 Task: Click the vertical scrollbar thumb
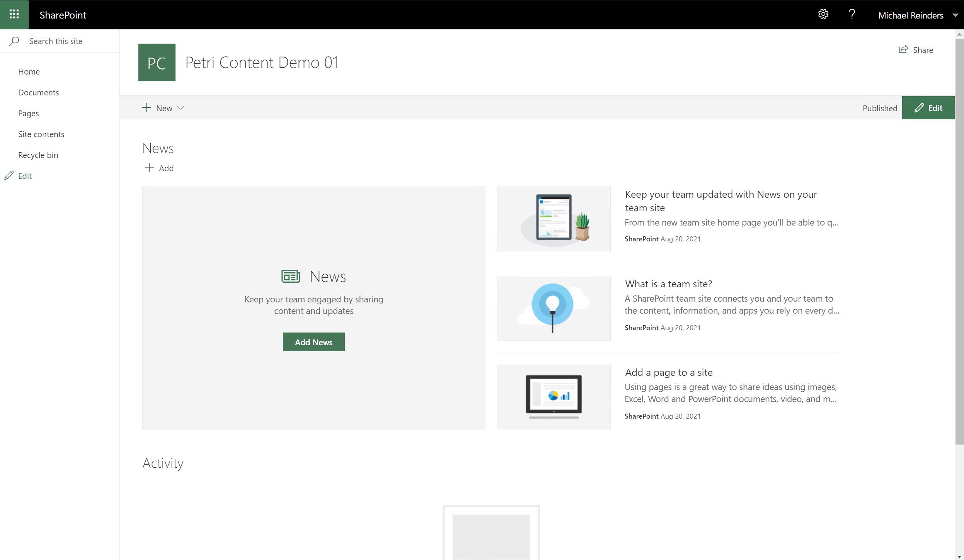point(959,241)
